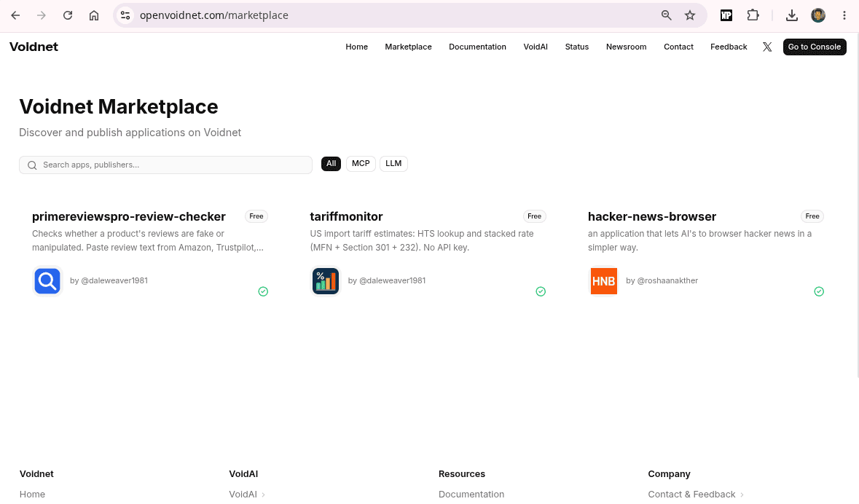Click the browser back arrow
The image size is (859, 504).
(x=15, y=15)
